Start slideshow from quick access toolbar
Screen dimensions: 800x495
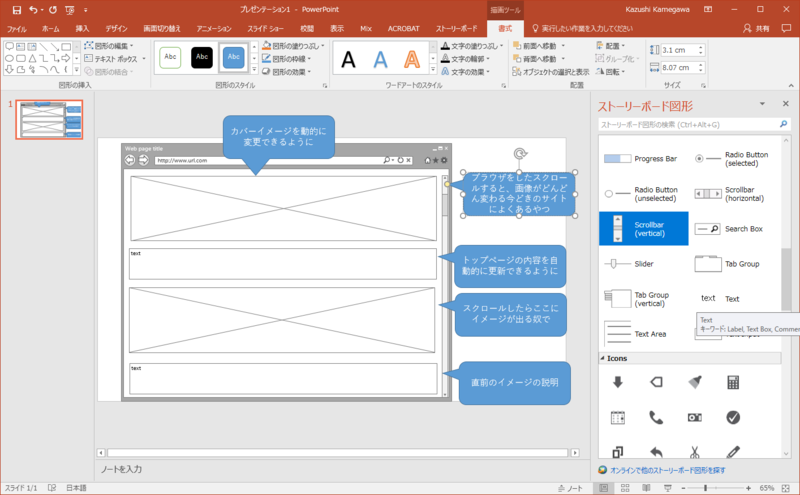tap(70, 10)
